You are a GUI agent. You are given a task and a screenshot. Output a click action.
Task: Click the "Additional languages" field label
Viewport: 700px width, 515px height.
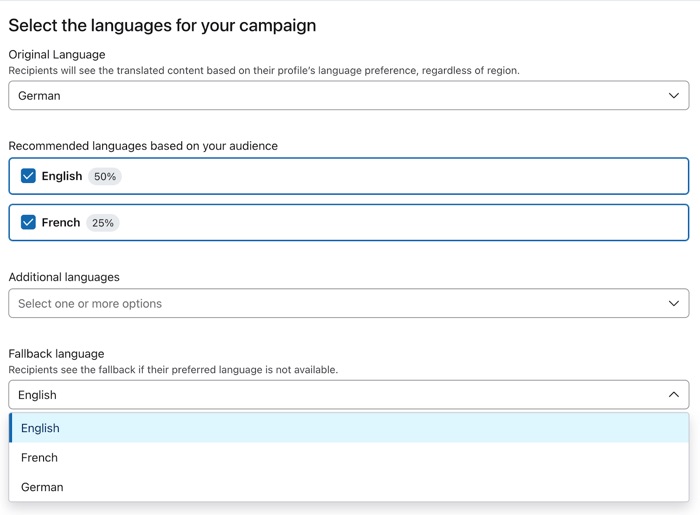pos(64,277)
